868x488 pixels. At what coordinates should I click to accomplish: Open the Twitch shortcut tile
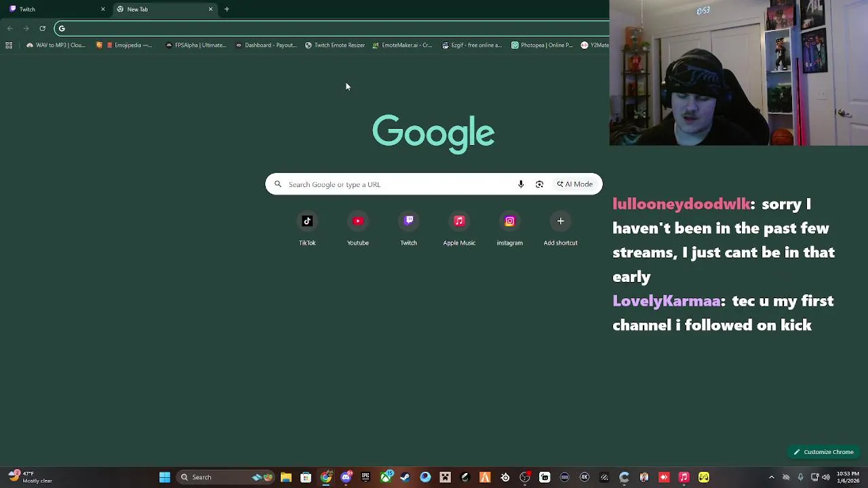(x=408, y=229)
